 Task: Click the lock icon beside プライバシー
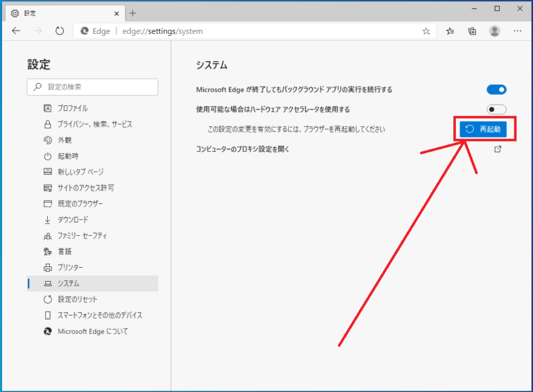click(x=48, y=124)
